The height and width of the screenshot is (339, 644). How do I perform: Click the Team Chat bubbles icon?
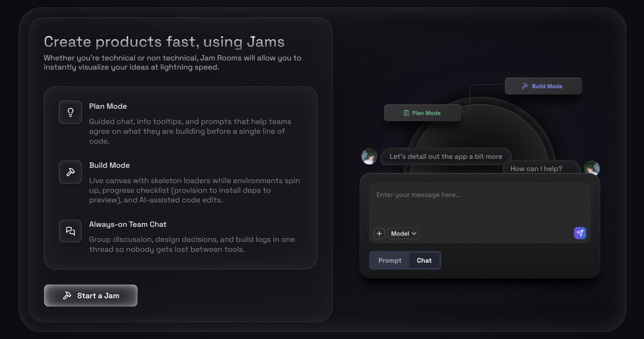coord(70,231)
